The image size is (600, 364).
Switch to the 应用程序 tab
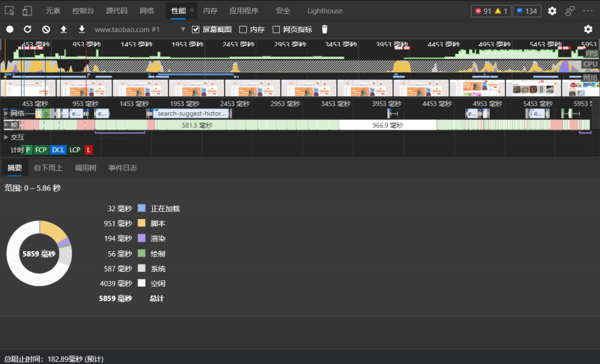[243, 10]
